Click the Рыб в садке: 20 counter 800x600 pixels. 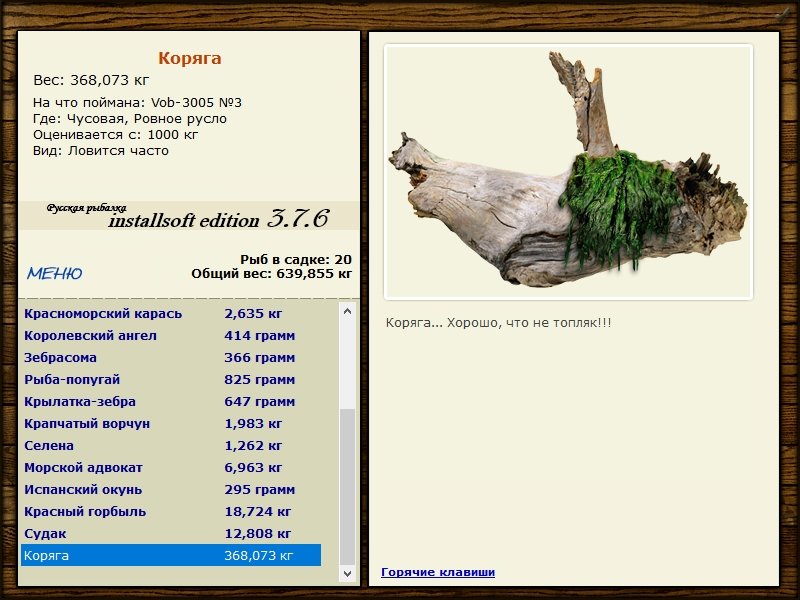coord(296,259)
